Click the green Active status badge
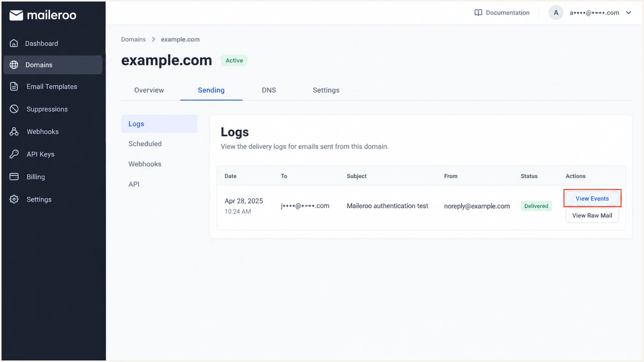 coord(234,60)
